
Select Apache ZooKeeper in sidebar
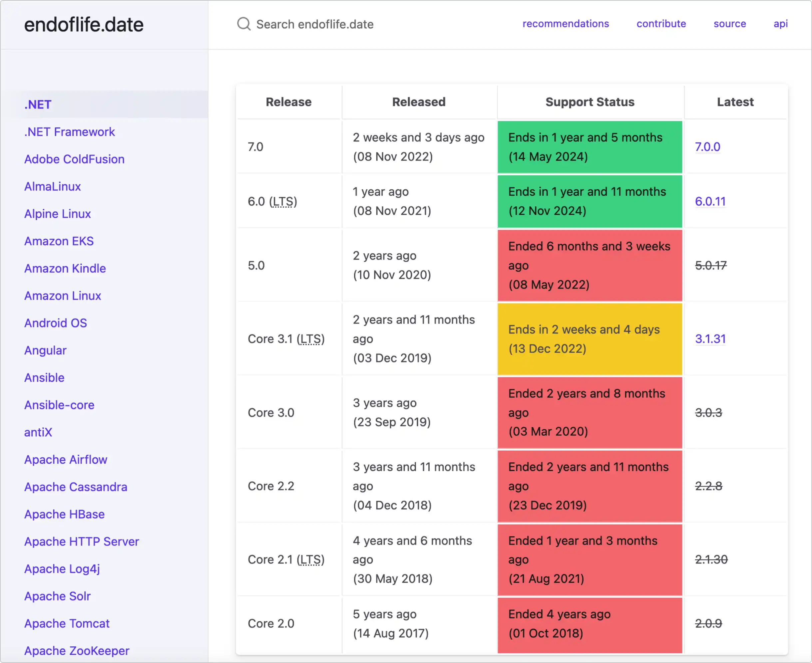pos(76,650)
